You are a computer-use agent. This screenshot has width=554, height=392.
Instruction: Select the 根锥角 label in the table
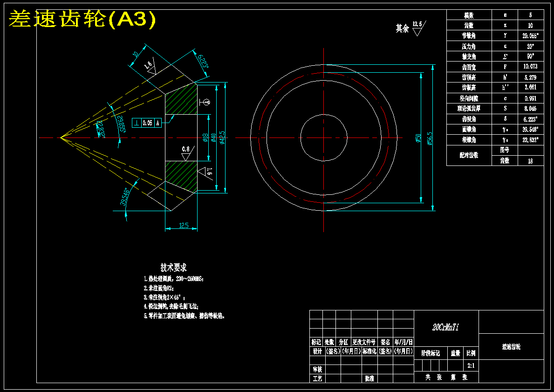point(469,140)
